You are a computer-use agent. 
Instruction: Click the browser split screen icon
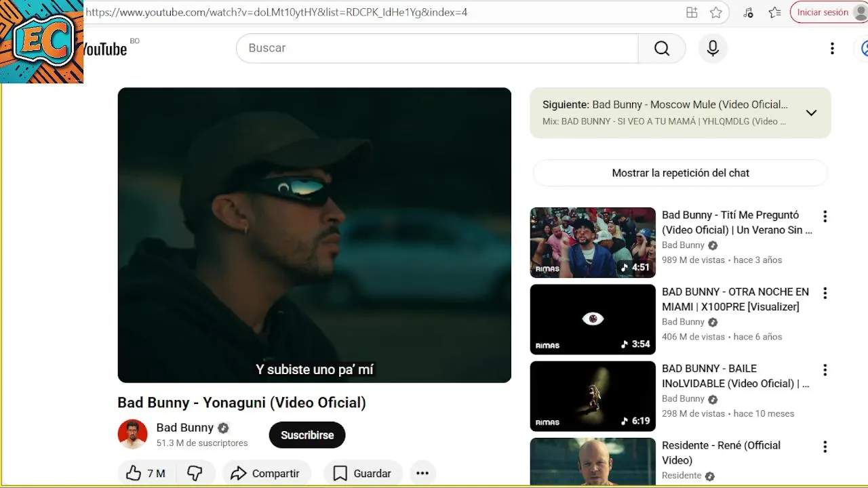click(692, 12)
